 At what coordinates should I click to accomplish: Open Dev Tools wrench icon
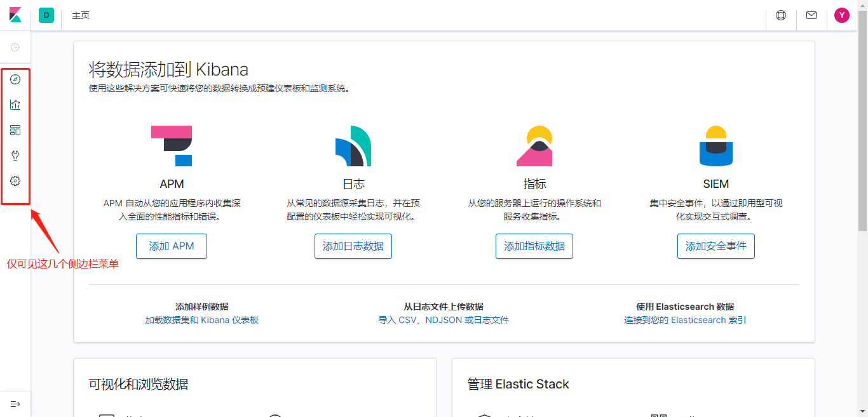point(15,156)
